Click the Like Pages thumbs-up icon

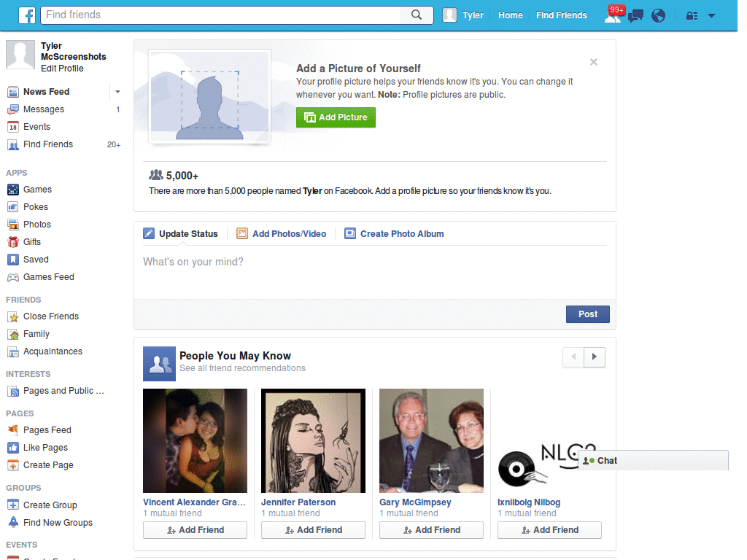[13, 448]
